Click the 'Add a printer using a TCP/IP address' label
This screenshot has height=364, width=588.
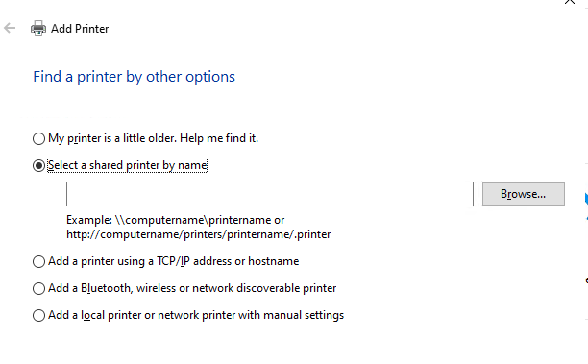point(173,261)
